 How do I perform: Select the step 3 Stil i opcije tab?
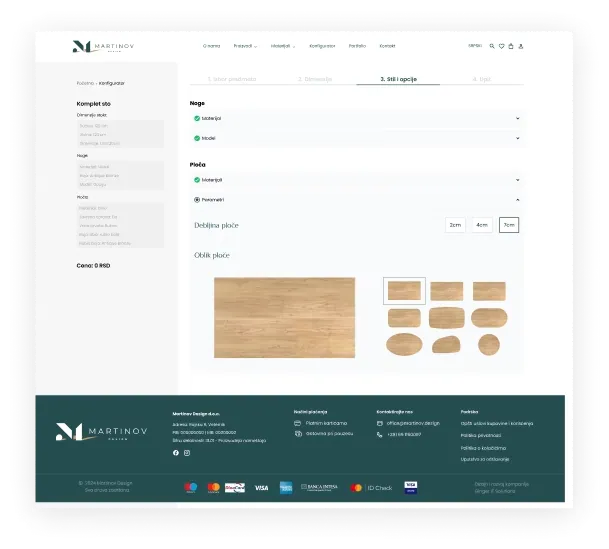(x=398, y=79)
